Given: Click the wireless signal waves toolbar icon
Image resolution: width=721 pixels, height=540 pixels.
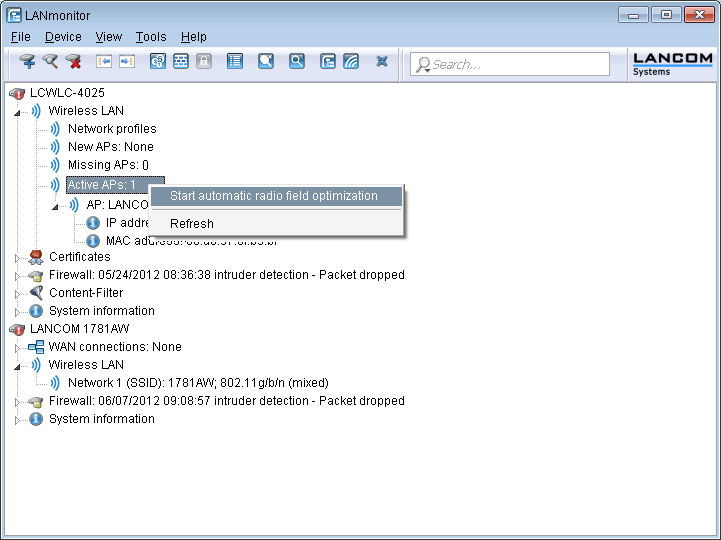Looking at the screenshot, I should pos(351,62).
